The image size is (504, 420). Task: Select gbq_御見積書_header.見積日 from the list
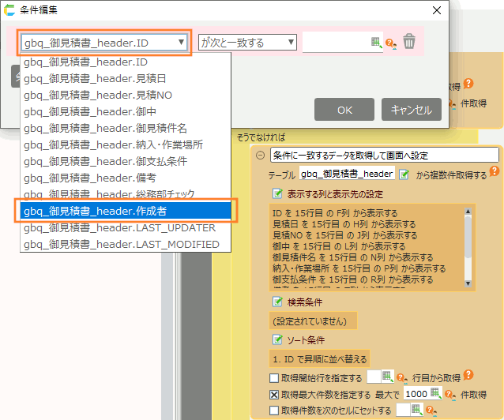[126, 78]
